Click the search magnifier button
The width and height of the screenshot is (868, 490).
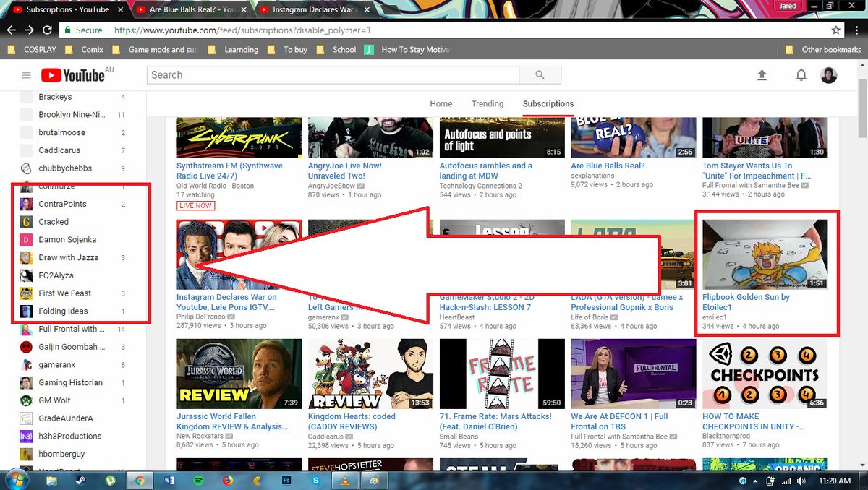[x=540, y=75]
